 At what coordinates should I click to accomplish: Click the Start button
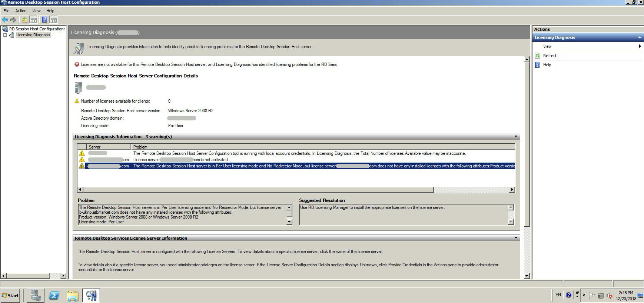click(x=10, y=295)
